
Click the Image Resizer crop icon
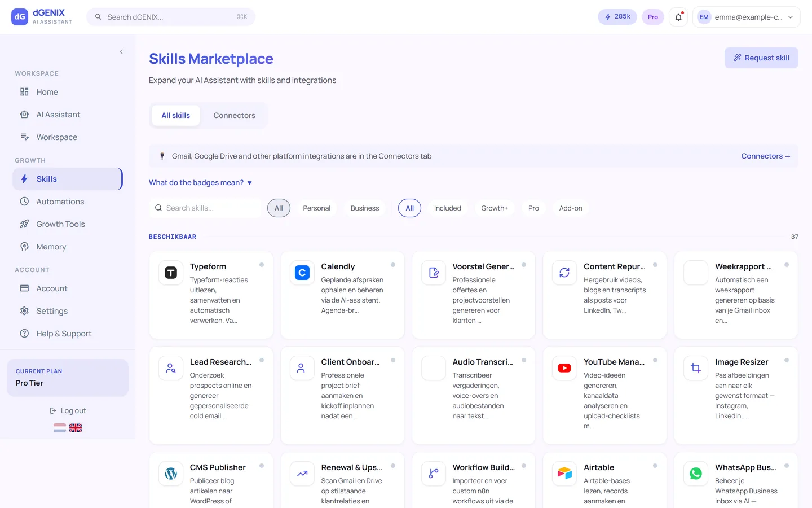pos(696,368)
